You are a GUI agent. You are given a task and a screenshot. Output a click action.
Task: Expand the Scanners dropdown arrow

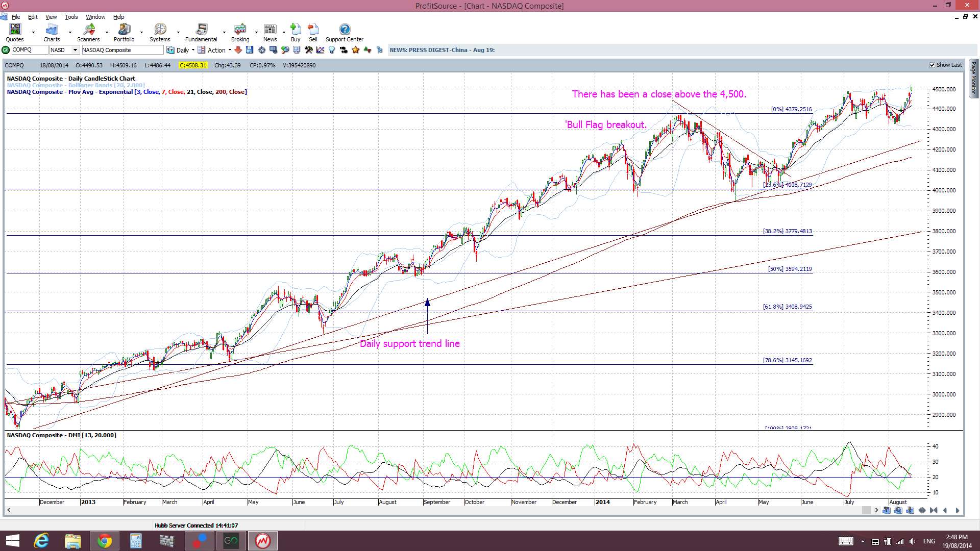pos(107,33)
